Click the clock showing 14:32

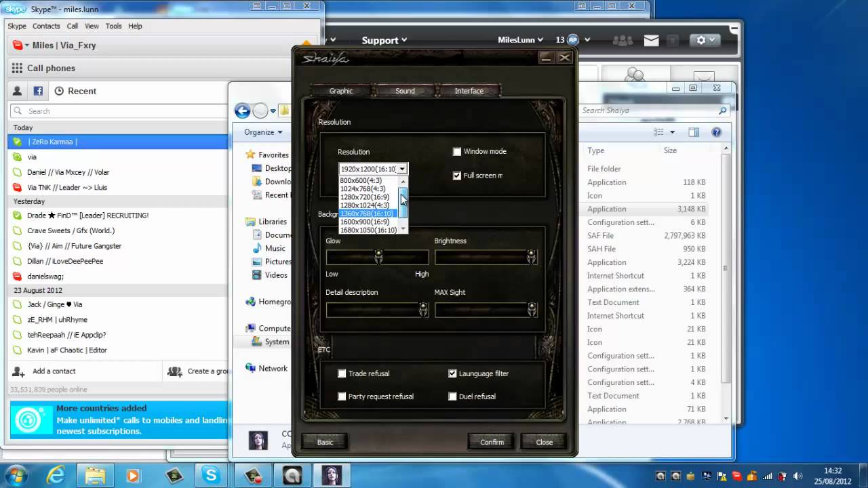point(833,470)
